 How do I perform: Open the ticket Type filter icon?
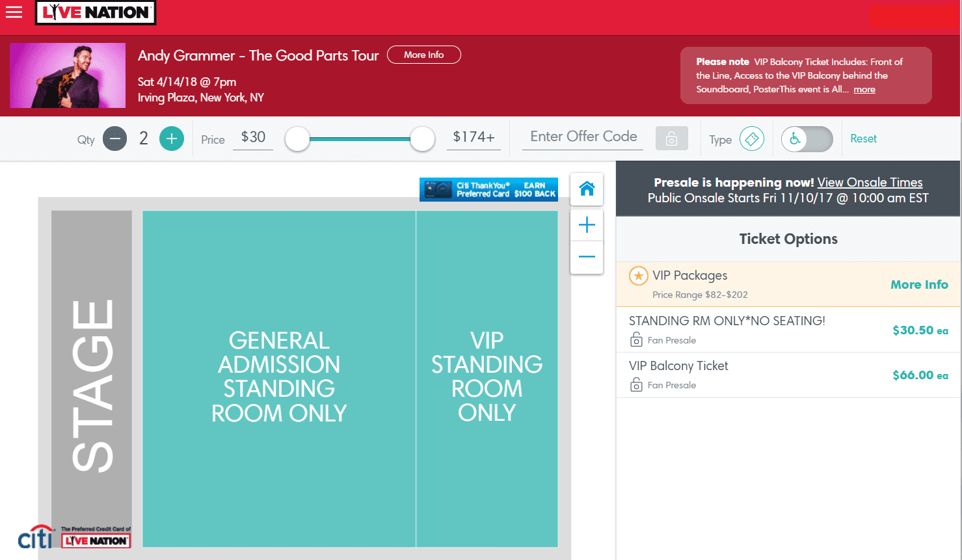tap(752, 139)
